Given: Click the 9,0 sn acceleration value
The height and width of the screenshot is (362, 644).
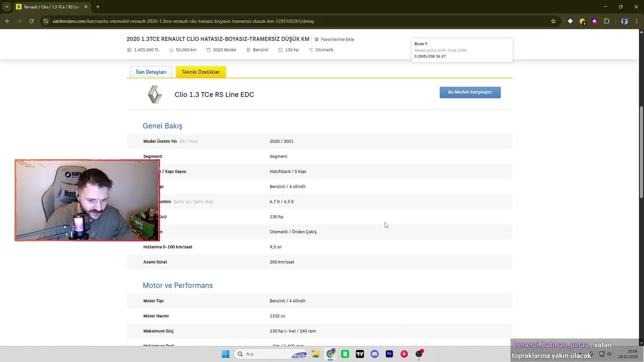Looking at the screenshot, I should click(276, 247).
